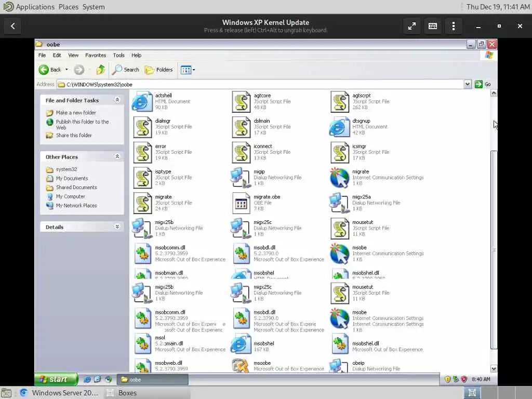This screenshot has width=532, height=399.
Task: Select the error JScript file icon
Action: (142, 152)
